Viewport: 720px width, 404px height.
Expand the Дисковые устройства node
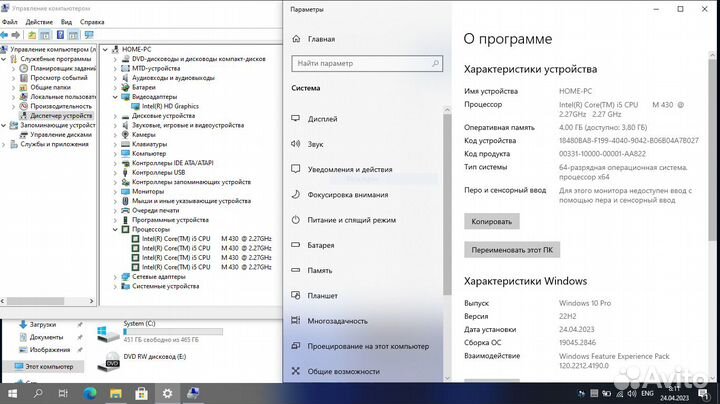tap(115, 116)
